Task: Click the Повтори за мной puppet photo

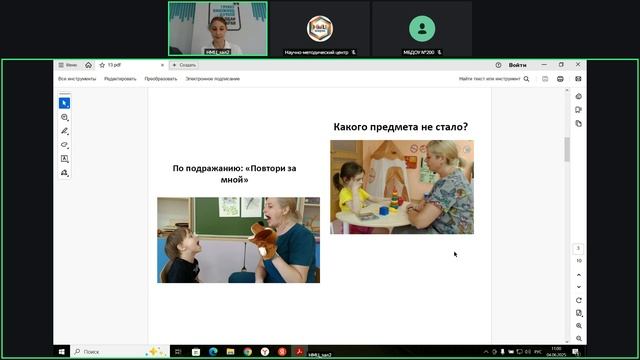Action: 238,240
